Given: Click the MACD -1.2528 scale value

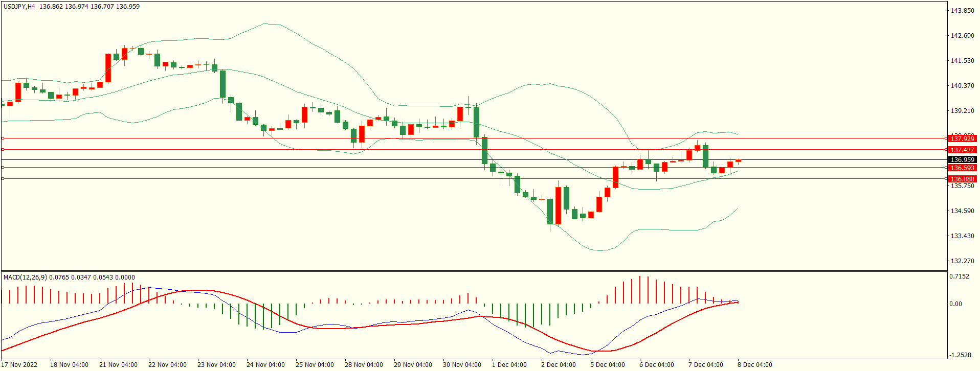Looking at the screenshot, I should [960, 355].
